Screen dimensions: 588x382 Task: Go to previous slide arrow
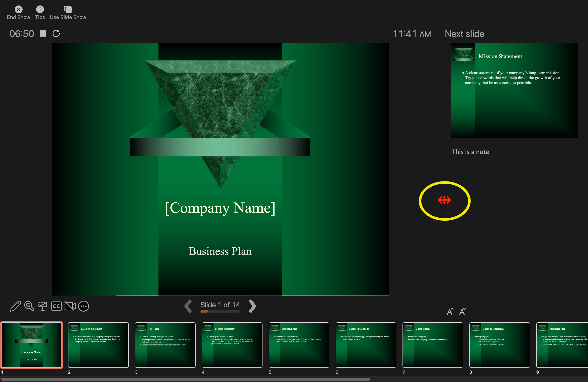[x=188, y=306]
